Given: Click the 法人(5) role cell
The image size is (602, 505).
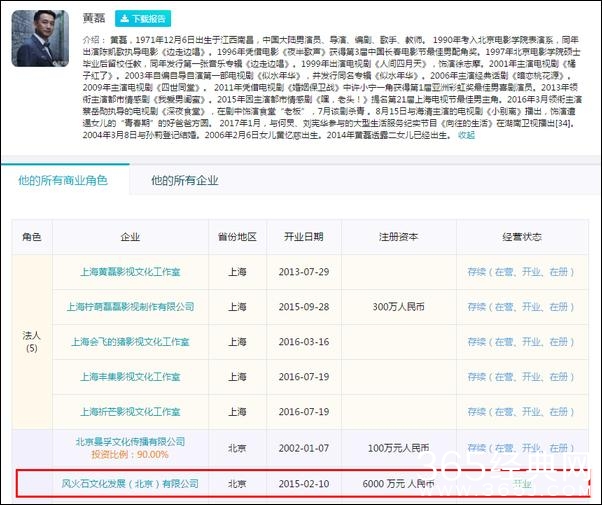Looking at the screenshot, I should pyautogui.click(x=31, y=342).
